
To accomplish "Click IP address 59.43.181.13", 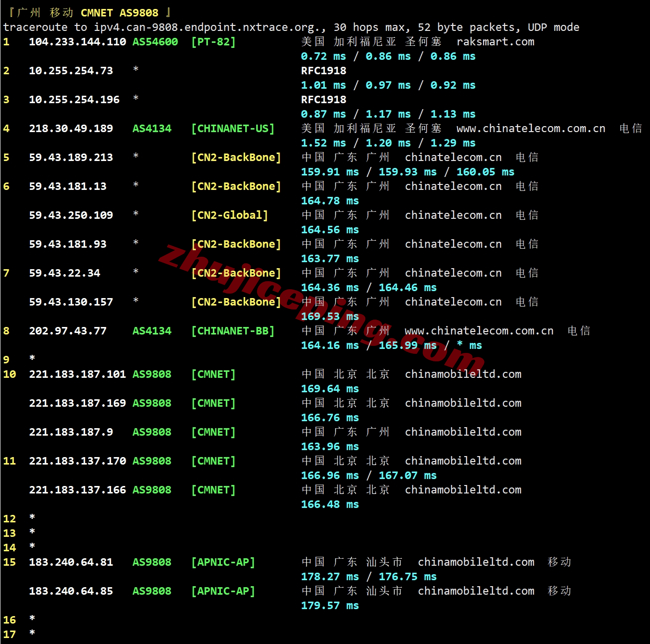I will [x=68, y=186].
